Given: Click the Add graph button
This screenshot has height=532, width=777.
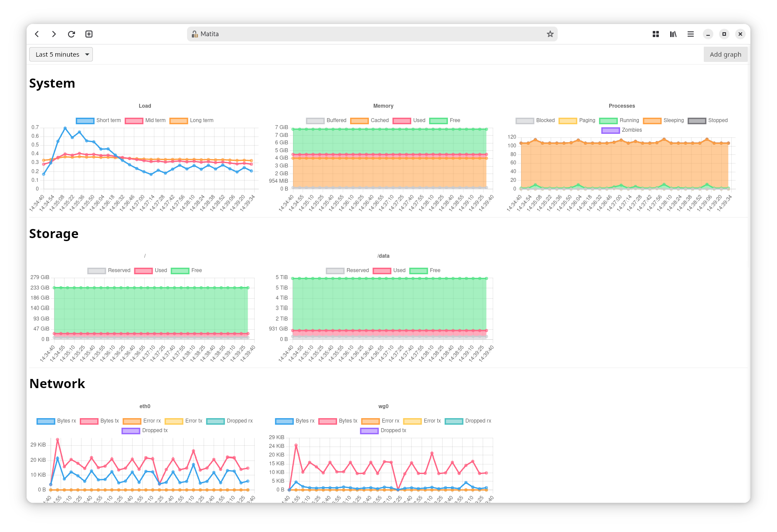Looking at the screenshot, I should coord(725,55).
